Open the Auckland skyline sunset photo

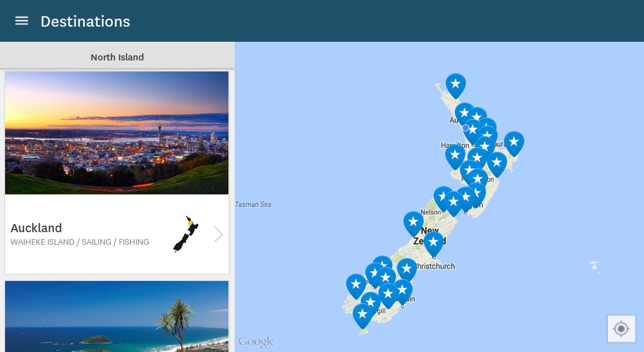point(117,133)
